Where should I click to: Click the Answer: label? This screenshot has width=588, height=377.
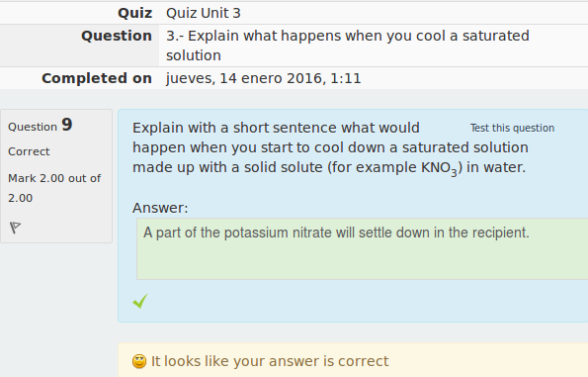tap(160, 208)
